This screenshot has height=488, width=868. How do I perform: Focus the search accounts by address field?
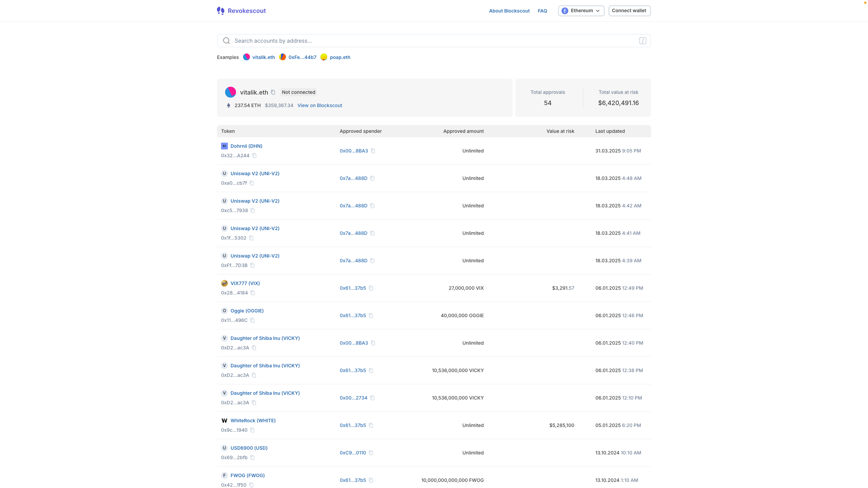coord(434,41)
